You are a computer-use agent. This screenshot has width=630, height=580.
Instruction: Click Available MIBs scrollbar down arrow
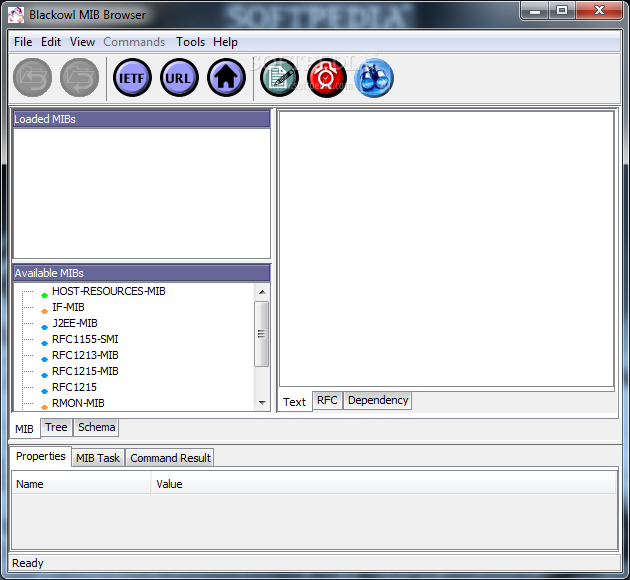[x=262, y=402]
